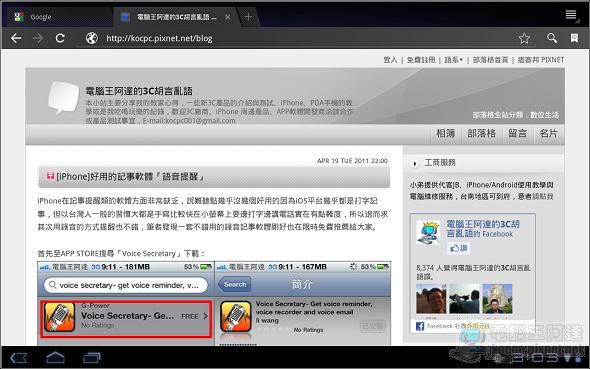Open the browser menu icon at top right
This screenshot has height=369, width=590.
[x=571, y=15]
